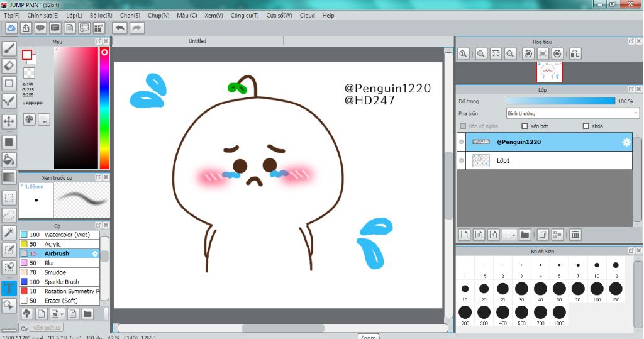This screenshot has width=644, height=339.
Task: Flip canvas icon in navigator
Action: [575, 54]
